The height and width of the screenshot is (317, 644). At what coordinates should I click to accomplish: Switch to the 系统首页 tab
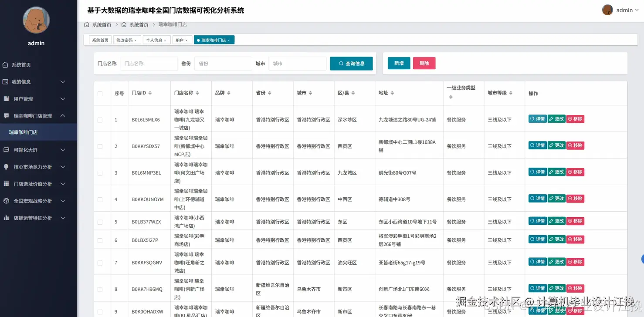[x=100, y=40]
